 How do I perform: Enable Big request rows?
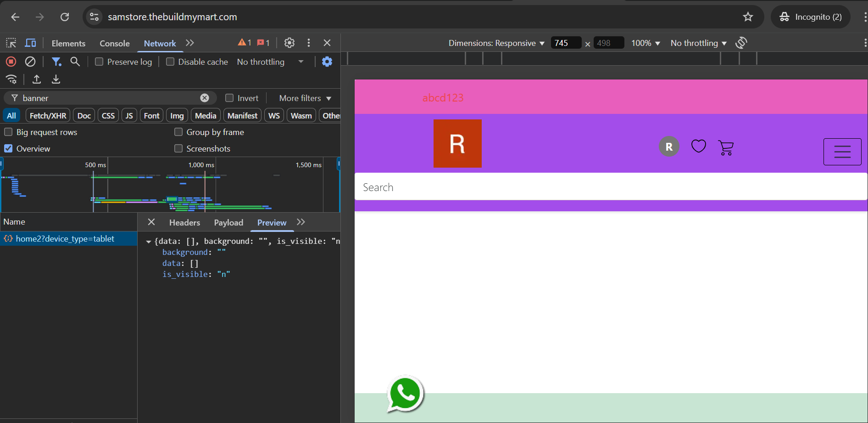tap(8, 132)
